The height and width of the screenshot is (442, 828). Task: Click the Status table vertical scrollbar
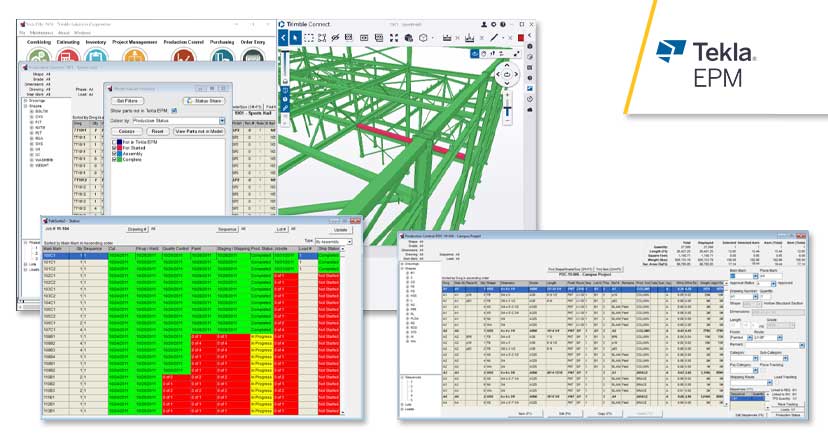click(343, 330)
